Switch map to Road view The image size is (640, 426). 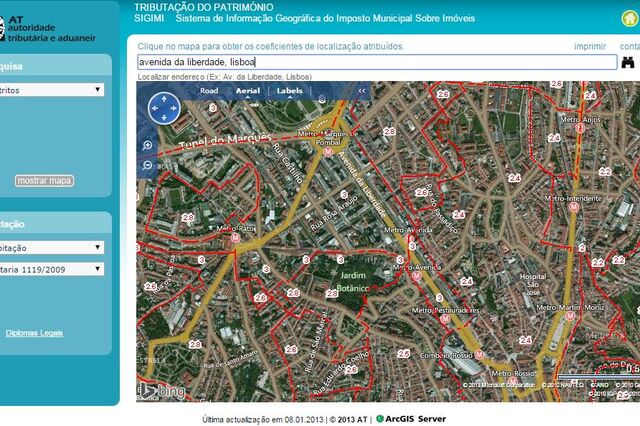[209, 91]
